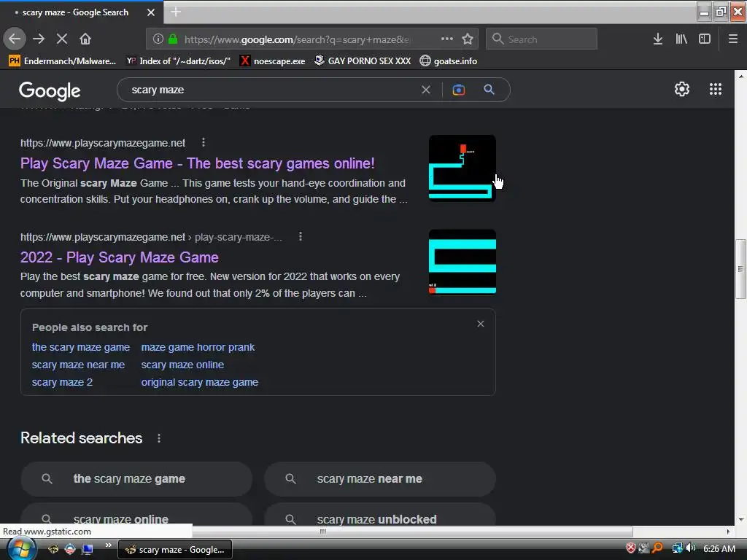Select 'original scary maze game' suggestion
The width and height of the screenshot is (747, 560).
click(x=200, y=382)
